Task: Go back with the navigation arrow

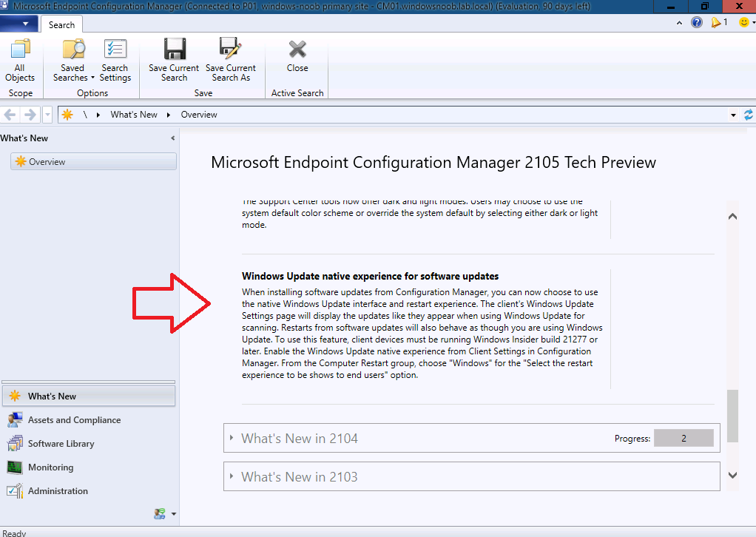Action: coord(10,115)
